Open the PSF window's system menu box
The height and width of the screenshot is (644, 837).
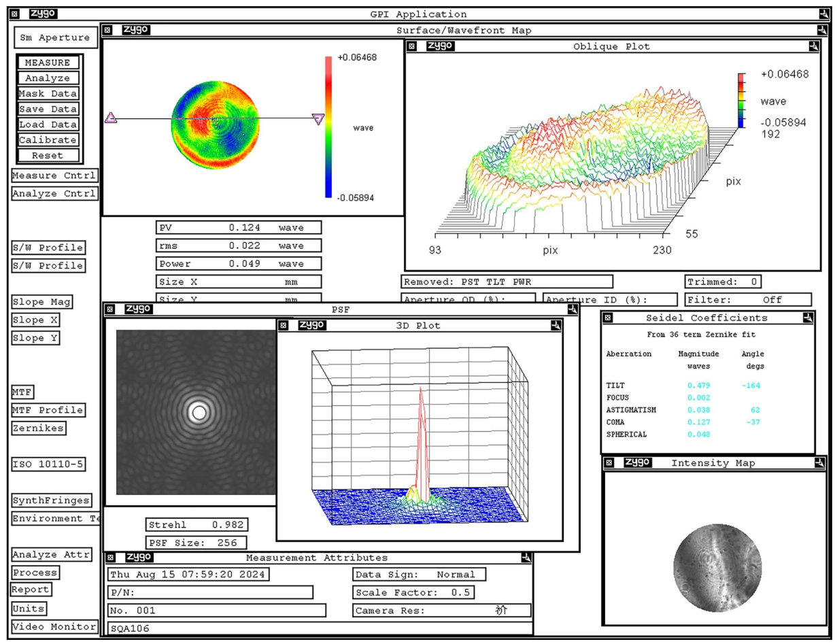(109, 309)
